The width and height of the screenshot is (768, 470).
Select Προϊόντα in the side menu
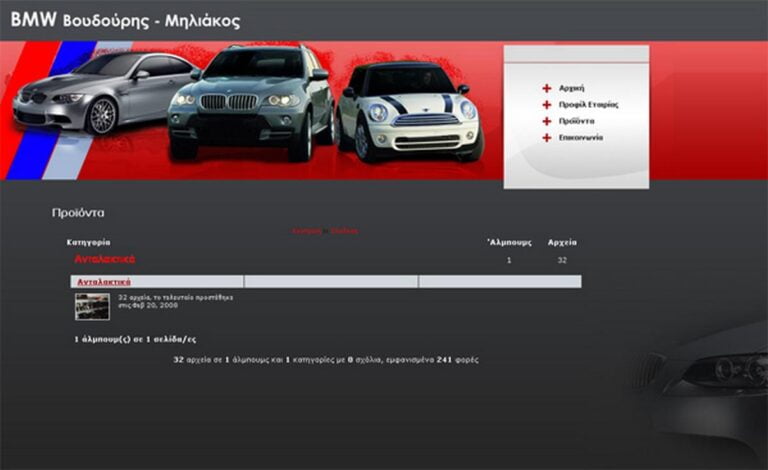tap(576, 121)
